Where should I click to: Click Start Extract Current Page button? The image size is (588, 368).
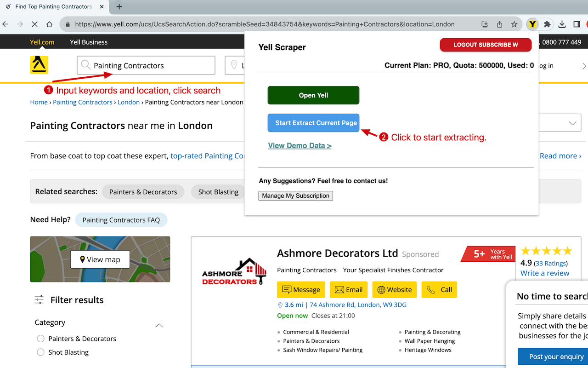coord(313,123)
